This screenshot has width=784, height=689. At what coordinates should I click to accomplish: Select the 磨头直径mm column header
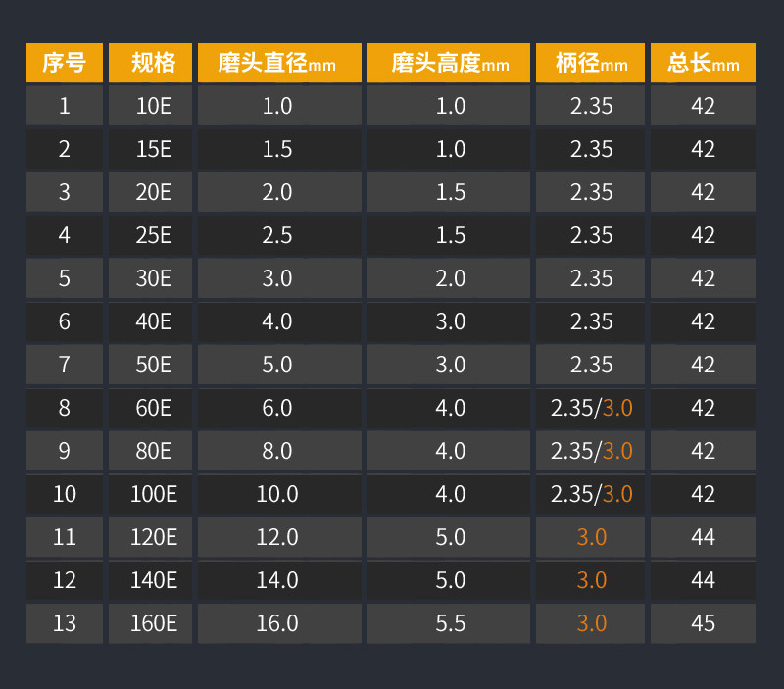[x=279, y=64]
